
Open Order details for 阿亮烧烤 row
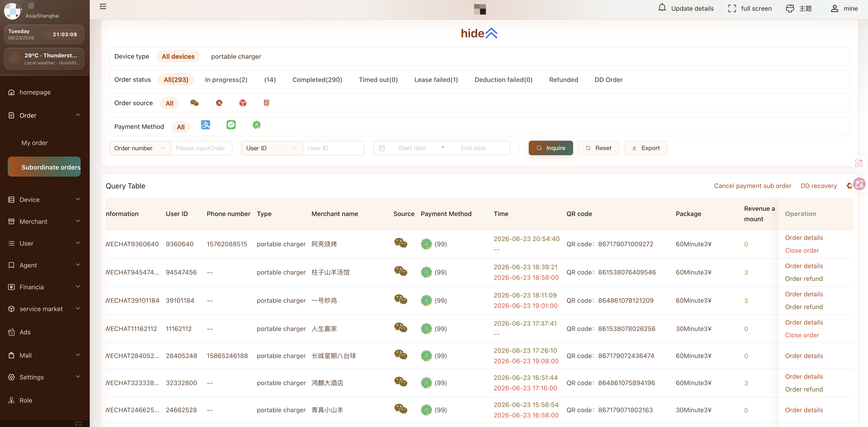[804, 238]
